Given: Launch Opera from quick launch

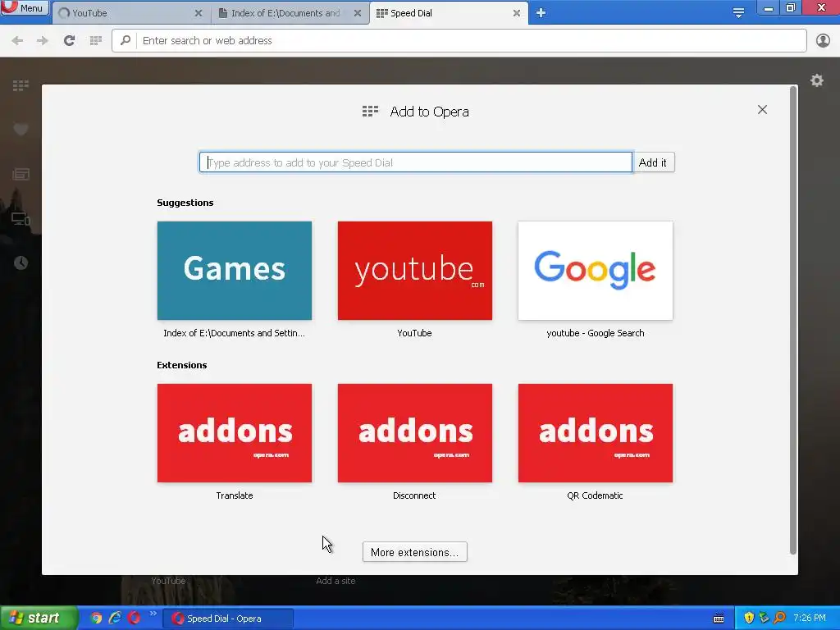Looking at the screenshot, I should tap(134, 619).
